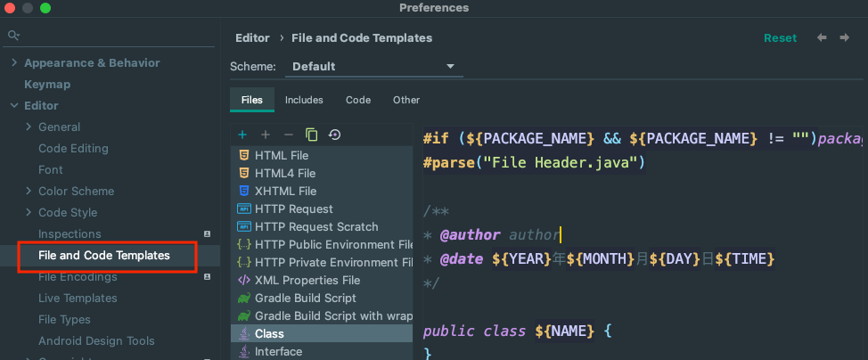Screen dimensions: 868x360
Task: Click the back navigation arrow
Action: point(822,37)
